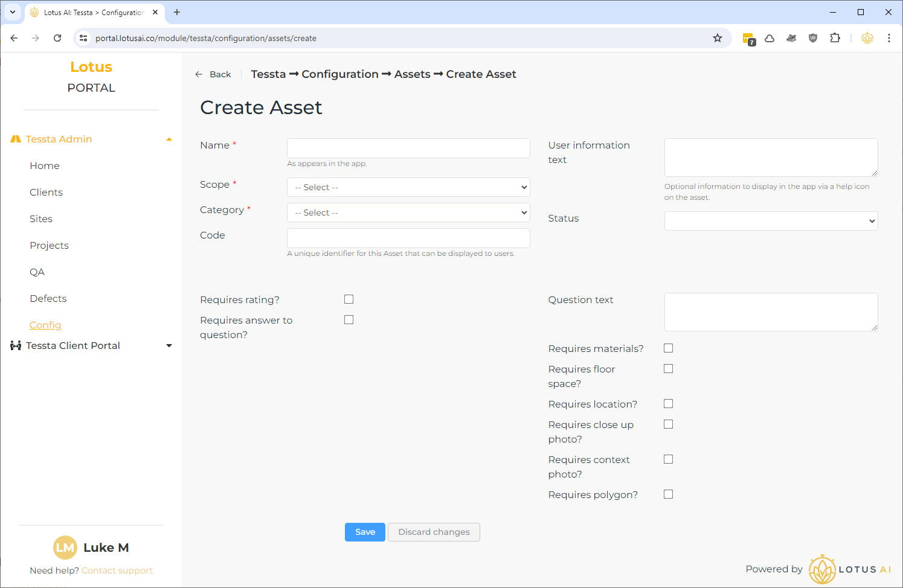Check the Requires polygon option
The width and height of the screenshot is (903, 588).
coord(668,494)
